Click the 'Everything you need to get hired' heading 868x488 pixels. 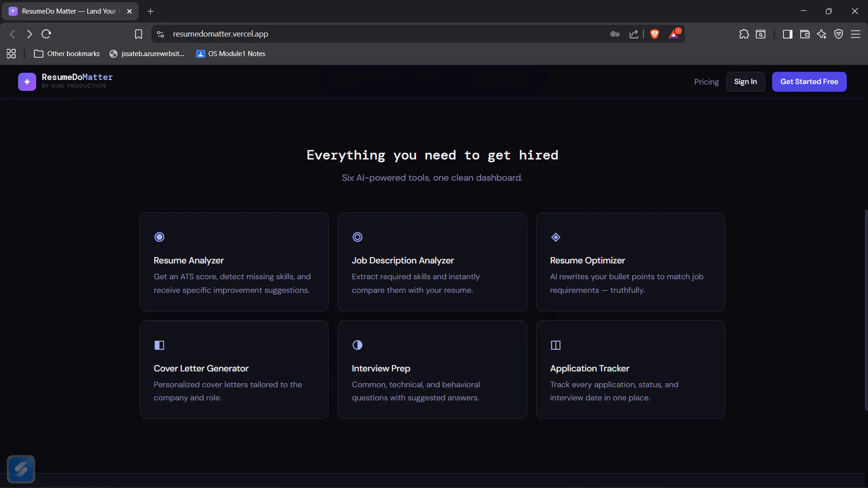433,155
